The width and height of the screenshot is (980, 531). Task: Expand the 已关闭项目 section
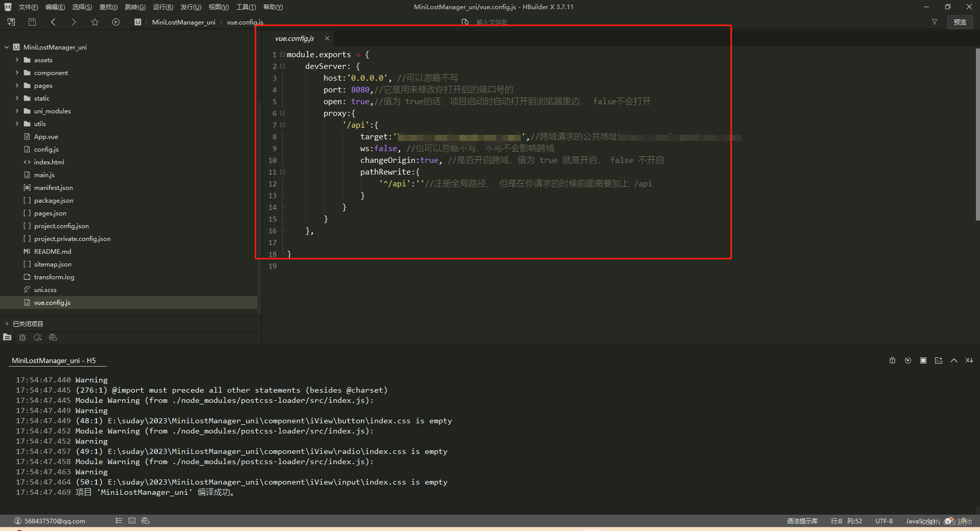click(7, 324)
